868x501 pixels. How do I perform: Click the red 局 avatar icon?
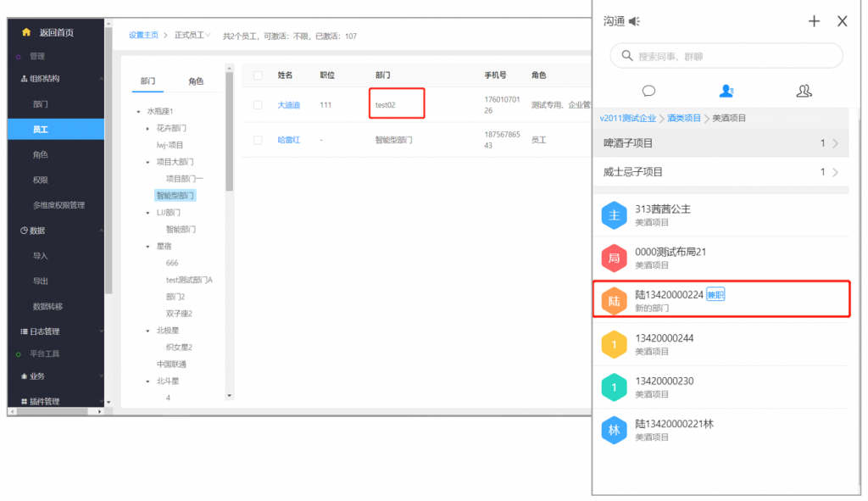pyautogui.click(x=614, y=257)
